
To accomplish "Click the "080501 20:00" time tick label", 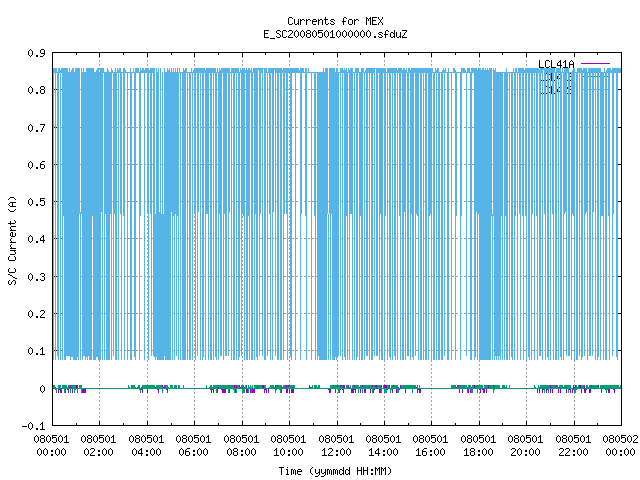I will tap(525, 446).
